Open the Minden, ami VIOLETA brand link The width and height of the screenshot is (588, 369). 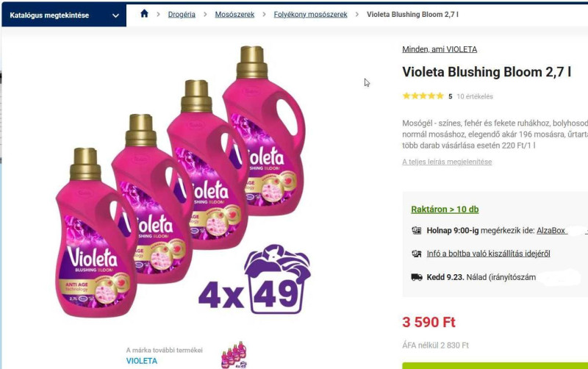point(440,49)
